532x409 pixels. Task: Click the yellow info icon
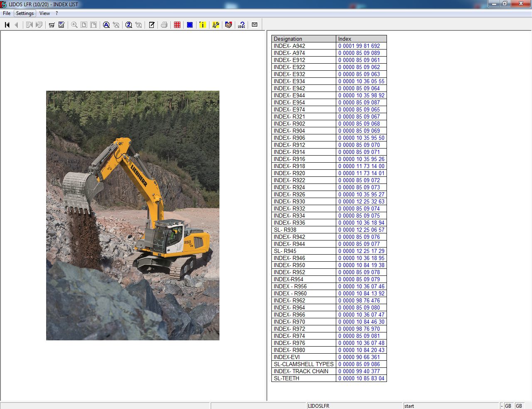click(x=202, y=25)
